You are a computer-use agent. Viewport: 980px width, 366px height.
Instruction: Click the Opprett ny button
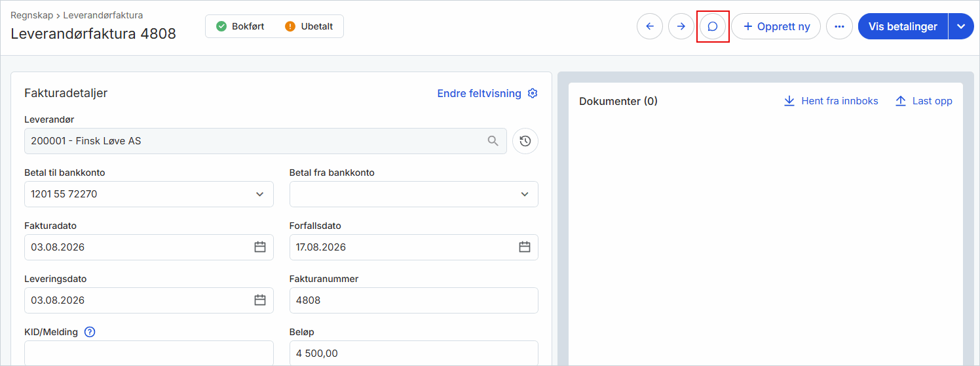coord(776,26)
